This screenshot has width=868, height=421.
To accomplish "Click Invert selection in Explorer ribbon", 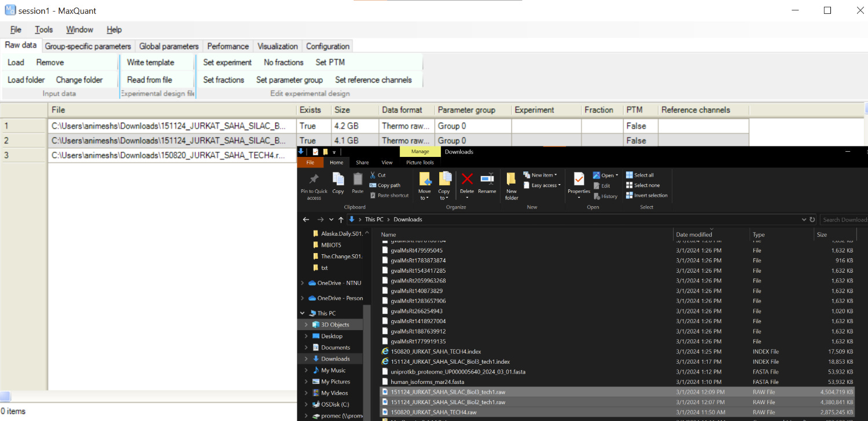I will pos(646,195).
